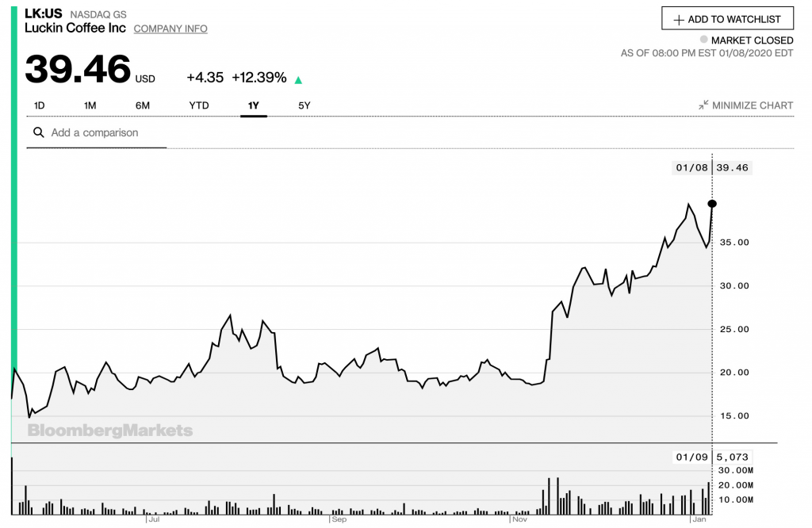Click the 25.00 y-axis label

pyautogui.click(x=734, y=329)
